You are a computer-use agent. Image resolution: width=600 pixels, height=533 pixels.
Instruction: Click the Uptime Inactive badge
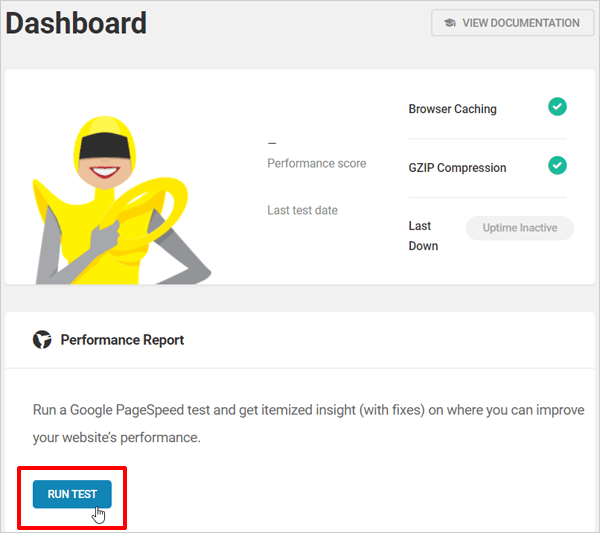coord(520,228)
